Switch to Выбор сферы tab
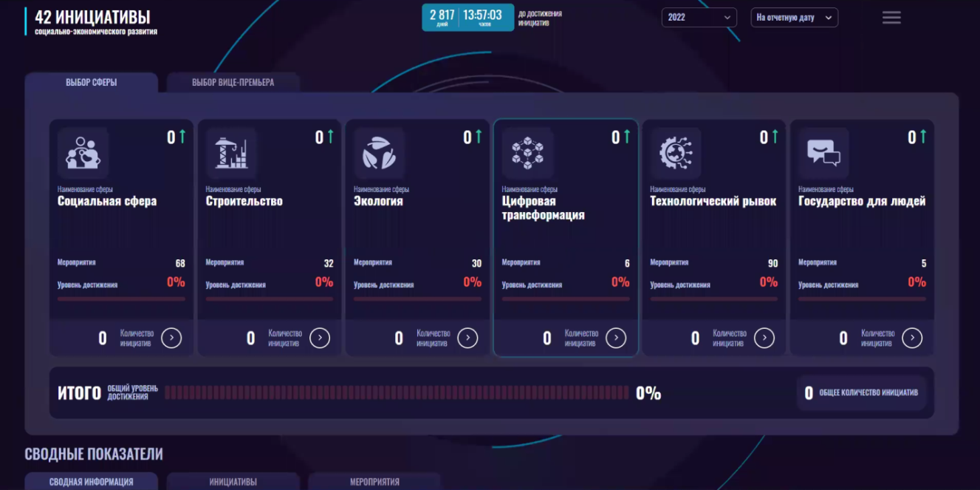This screenshot has height=490, width=980. click(x=92, y=82)
